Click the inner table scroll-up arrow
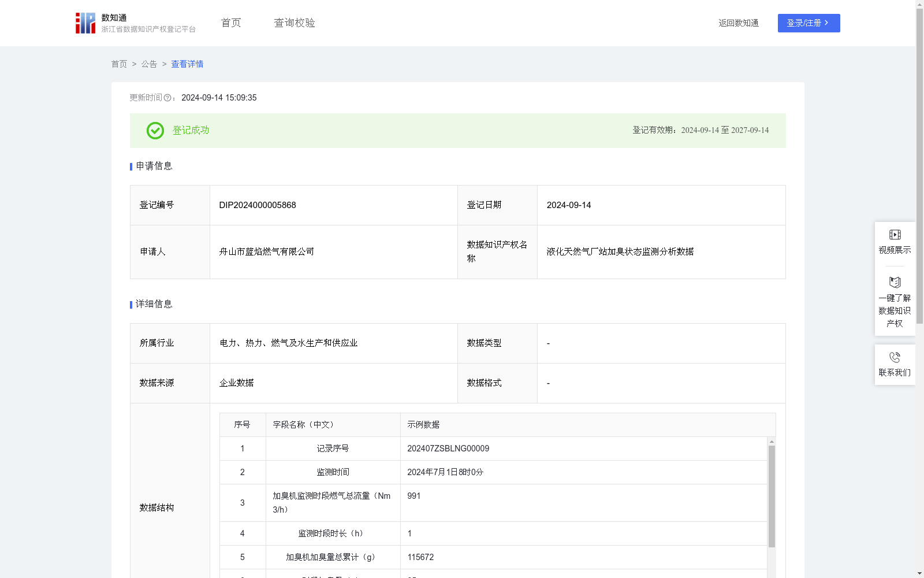Viewport: 924px width, 578px height. pyautogui.click(x=772, y=442)
